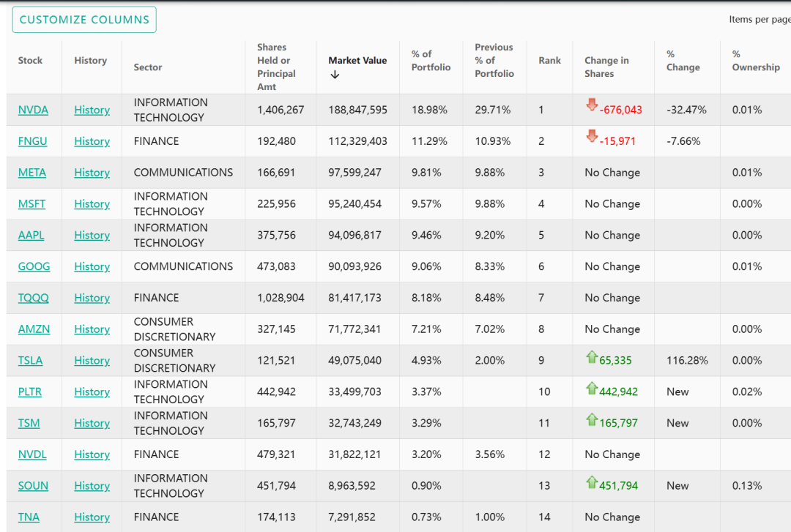Image resolution: width=791 pixels, height=532 pixels.
Task: View History for TQQQ
Action: [x=92, y=298]
